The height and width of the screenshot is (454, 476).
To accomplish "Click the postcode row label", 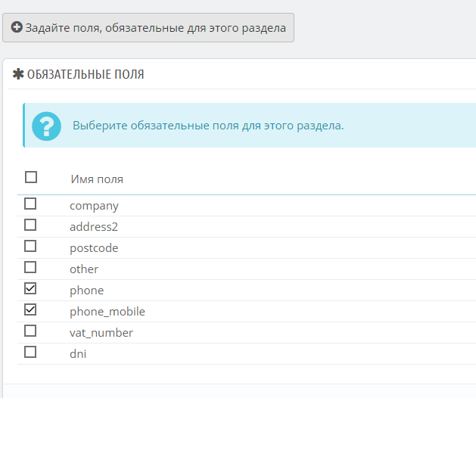I will point(94,248).
